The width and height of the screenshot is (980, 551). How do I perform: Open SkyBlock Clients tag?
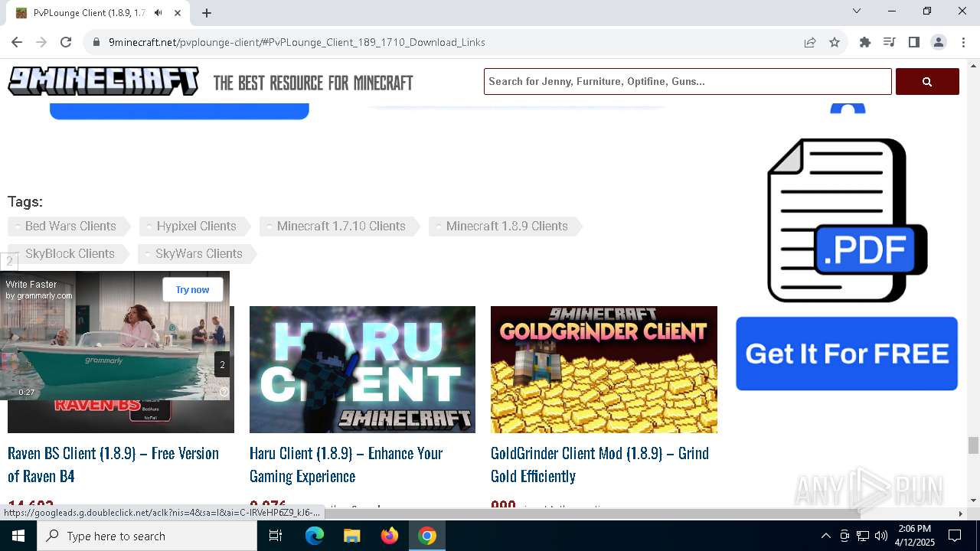click(69, 253)
